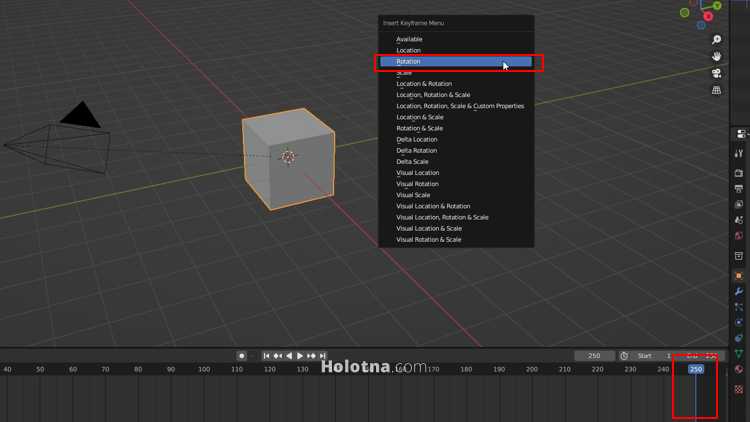
Task: Toggle the preview range clock icon
Action: pyautogui.click(x=624, y=356)
